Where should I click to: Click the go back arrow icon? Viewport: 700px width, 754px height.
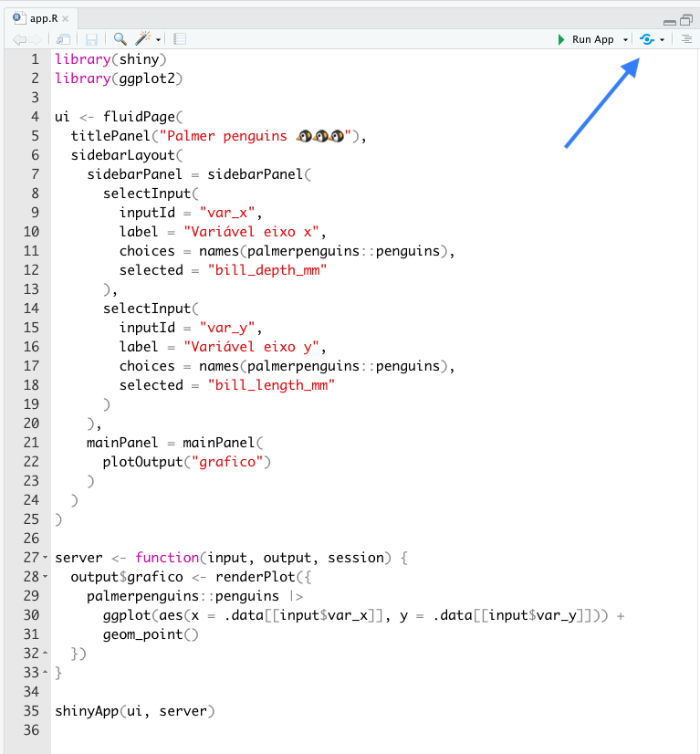pyautogui.click(x=20, y=39)
